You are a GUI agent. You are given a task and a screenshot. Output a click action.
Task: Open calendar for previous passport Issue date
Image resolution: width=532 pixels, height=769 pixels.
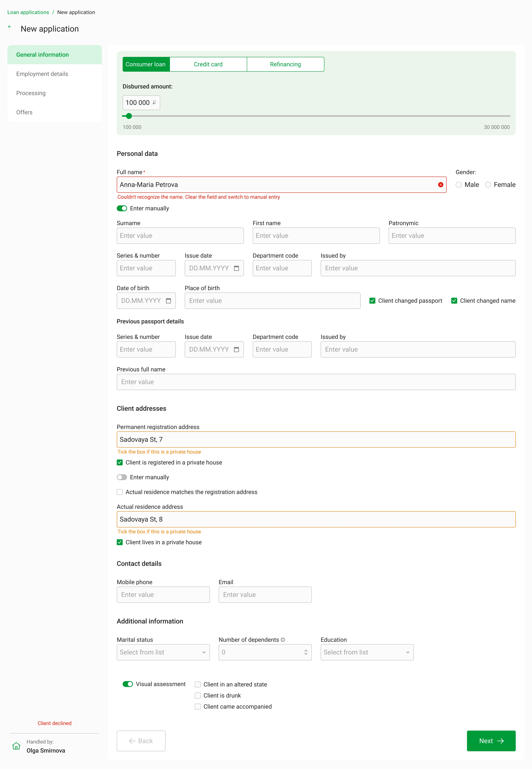click(x=236, y=350)
